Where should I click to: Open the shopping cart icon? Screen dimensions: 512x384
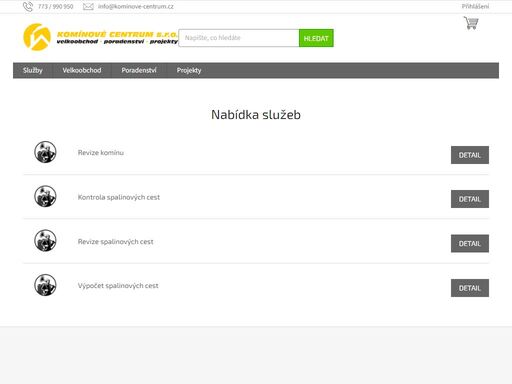(471, 23)
